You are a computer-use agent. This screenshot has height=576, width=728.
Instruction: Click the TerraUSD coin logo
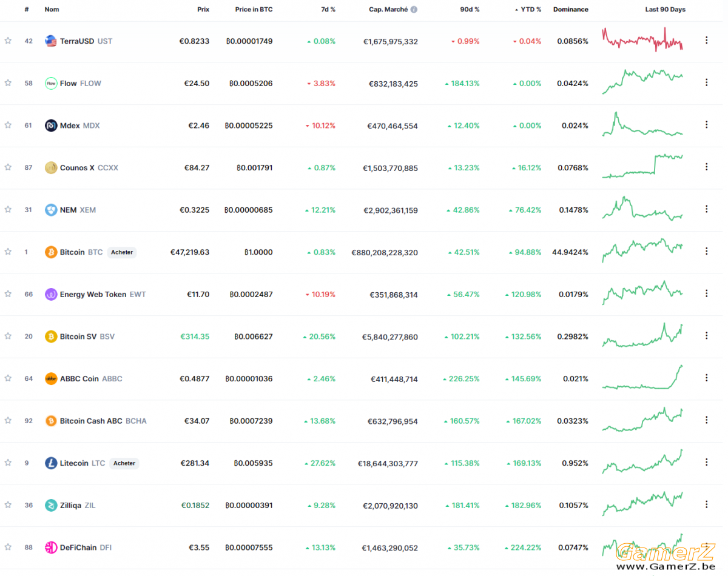[51, 41]
